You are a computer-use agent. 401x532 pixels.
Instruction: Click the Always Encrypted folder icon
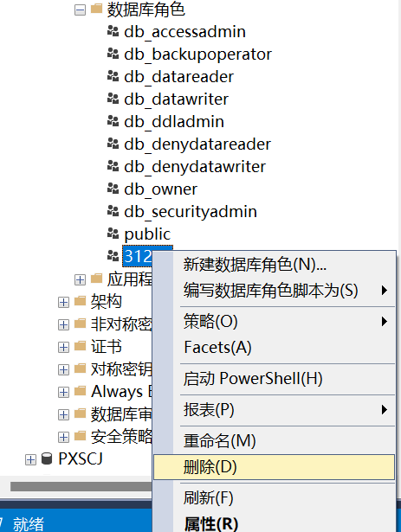[81, 391]
